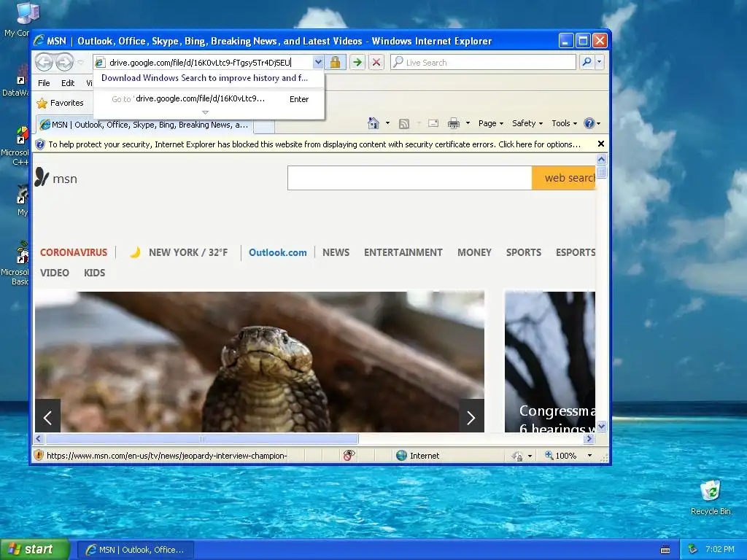Click the Outlook.com link
The height and width of the screenshot is (560, 747).
point(278,252)
